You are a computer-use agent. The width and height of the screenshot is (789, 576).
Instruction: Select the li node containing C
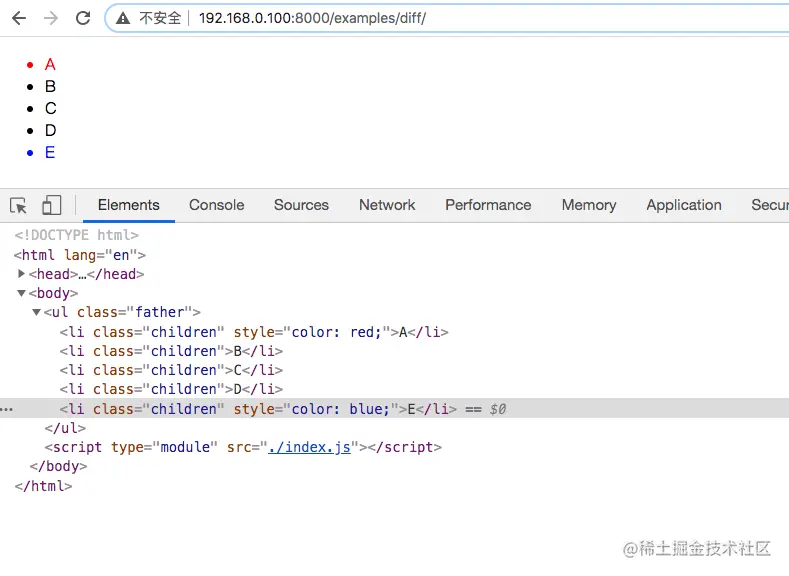[x=171, y=370]
